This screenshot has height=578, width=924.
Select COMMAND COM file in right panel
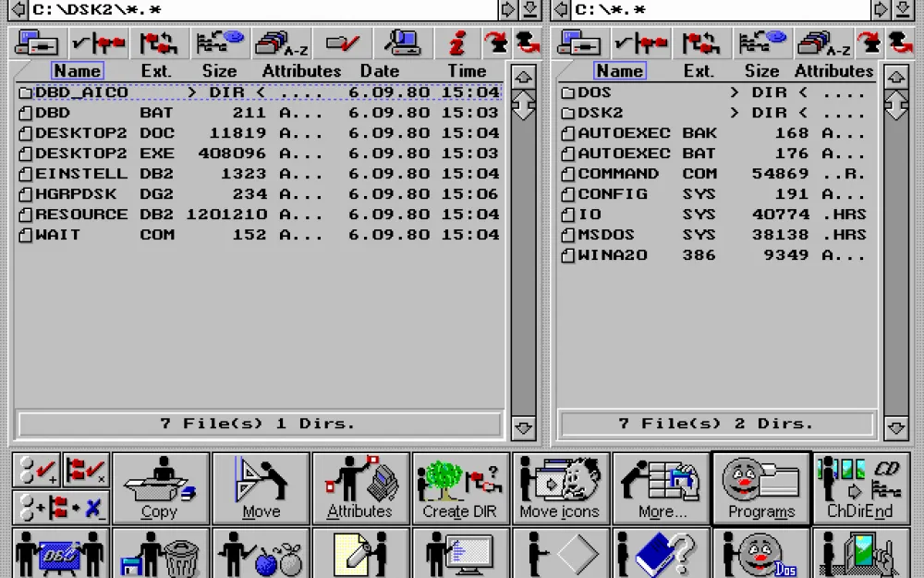[x=716, y=174]
